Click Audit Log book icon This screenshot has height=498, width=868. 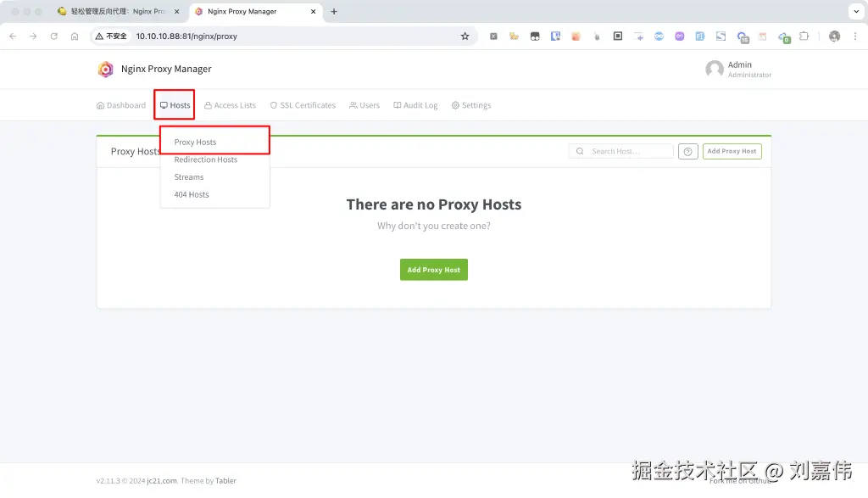(397, 105)
